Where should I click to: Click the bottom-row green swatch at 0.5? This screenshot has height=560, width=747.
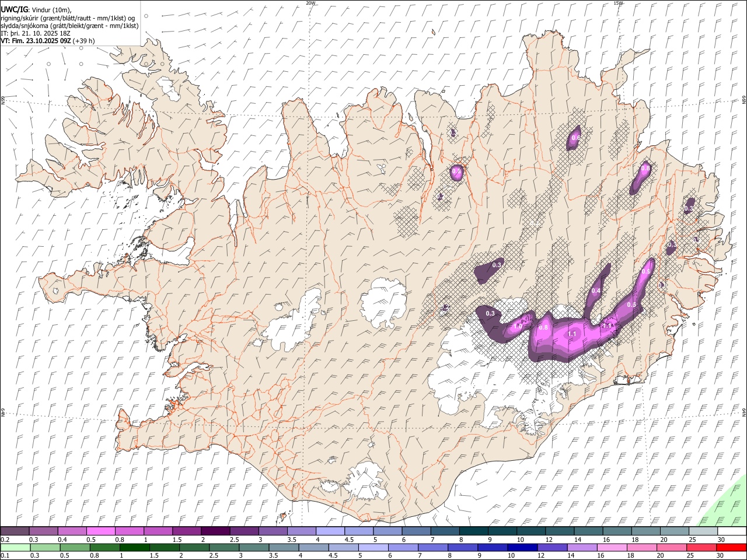coord(75,548)
